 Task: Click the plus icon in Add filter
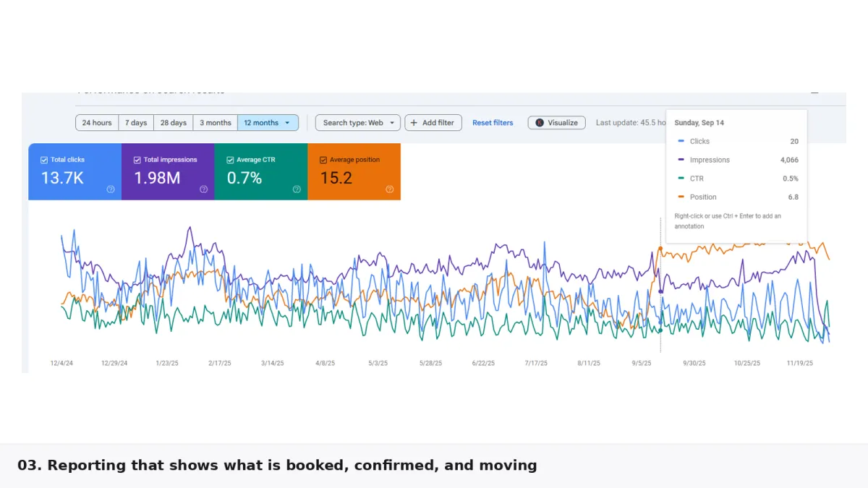point(414,123)
